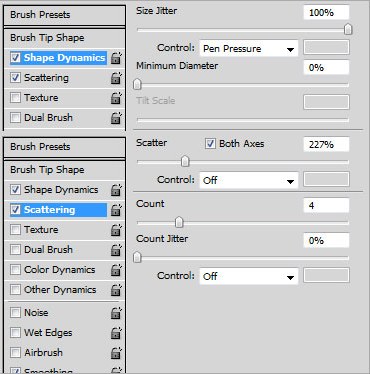The width and height of the screenshot is (370, 374).
Task: Select highlighted Scattering option in list
Action: (59, 210)
